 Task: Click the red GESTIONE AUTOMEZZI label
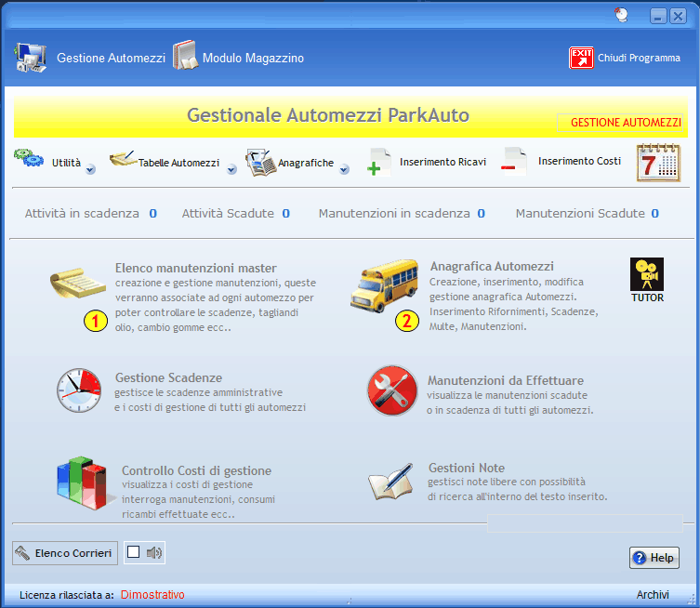coord(626,123)
